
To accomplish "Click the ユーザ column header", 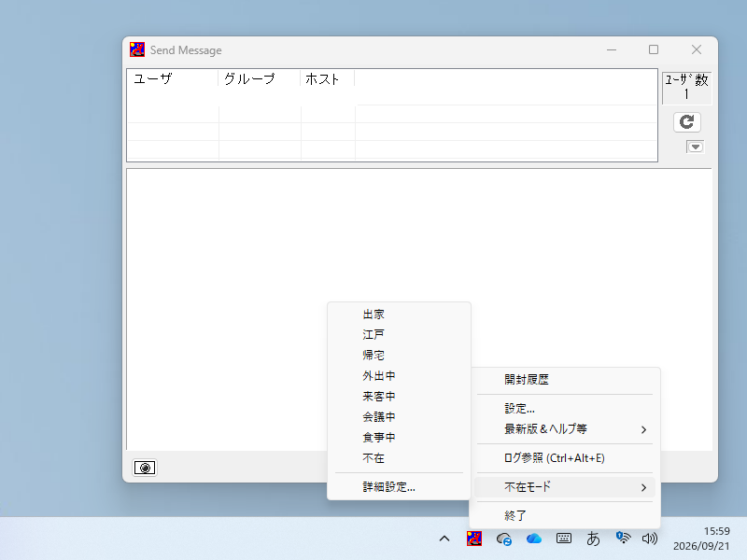I will [x=173, y=78].
